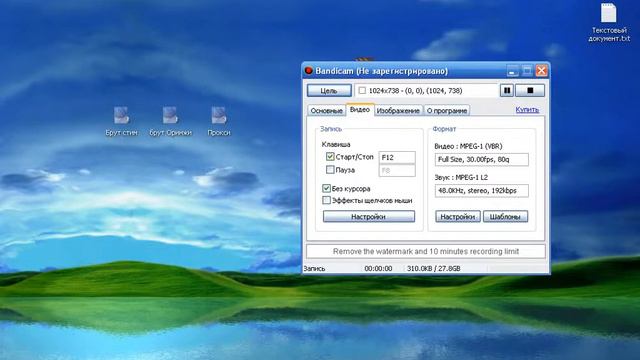Switch to the Изображение tab
Viewport: 640px width, 360px height.
[x=398, y=111]
